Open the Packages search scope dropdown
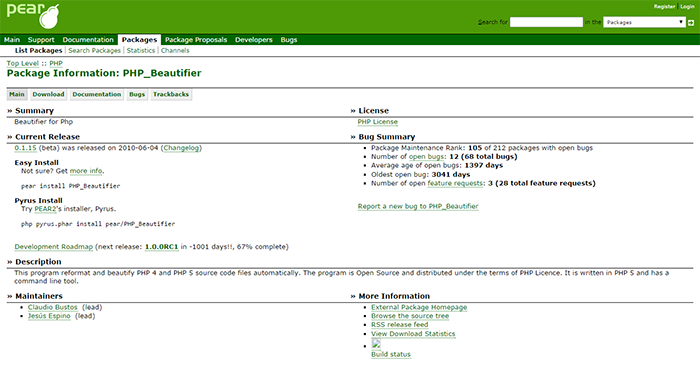700x374 pixels. click(x=644, y=22)
